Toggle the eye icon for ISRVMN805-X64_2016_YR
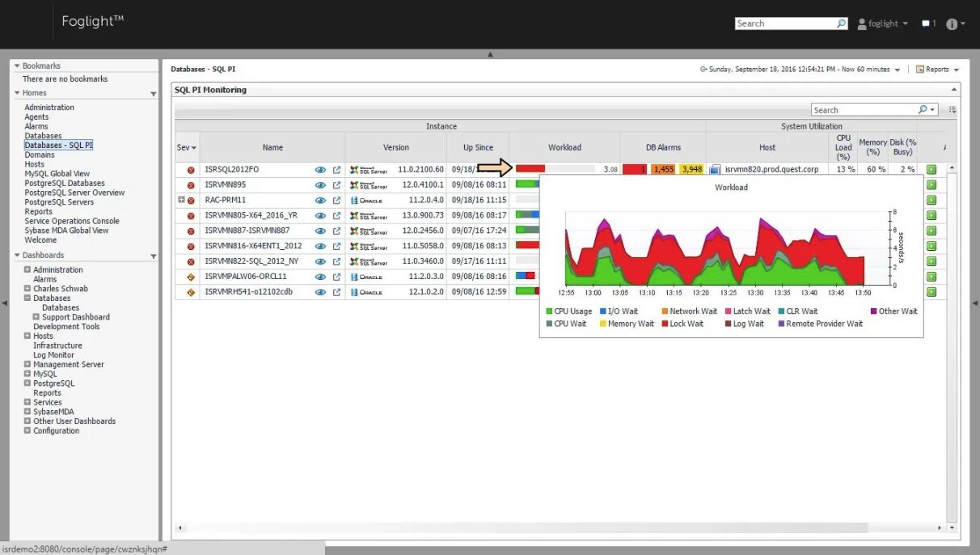 click(x=320, y=215)
